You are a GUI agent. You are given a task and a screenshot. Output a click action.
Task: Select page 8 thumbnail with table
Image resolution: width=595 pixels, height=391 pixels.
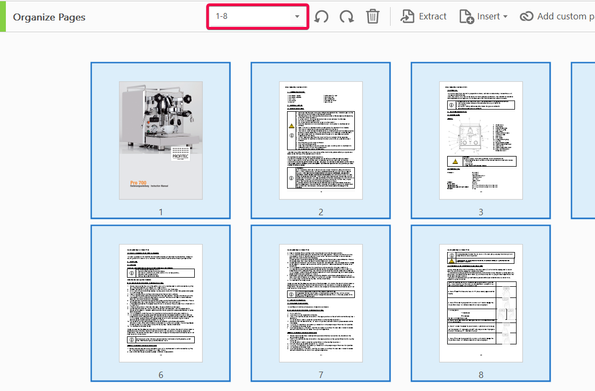point(481,303)
